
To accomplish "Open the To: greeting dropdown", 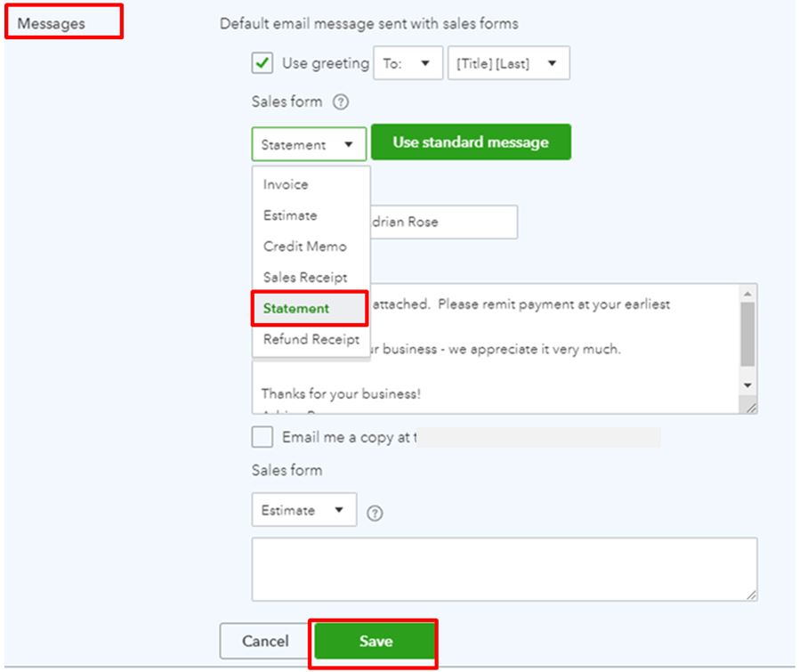I will pyautogui.click(x=408, y=63).
